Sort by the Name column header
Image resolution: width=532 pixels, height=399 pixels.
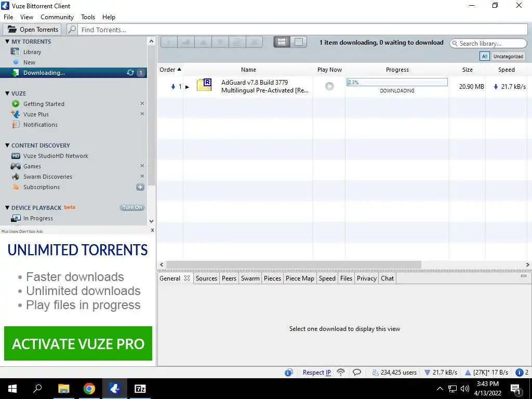point(248,70)
